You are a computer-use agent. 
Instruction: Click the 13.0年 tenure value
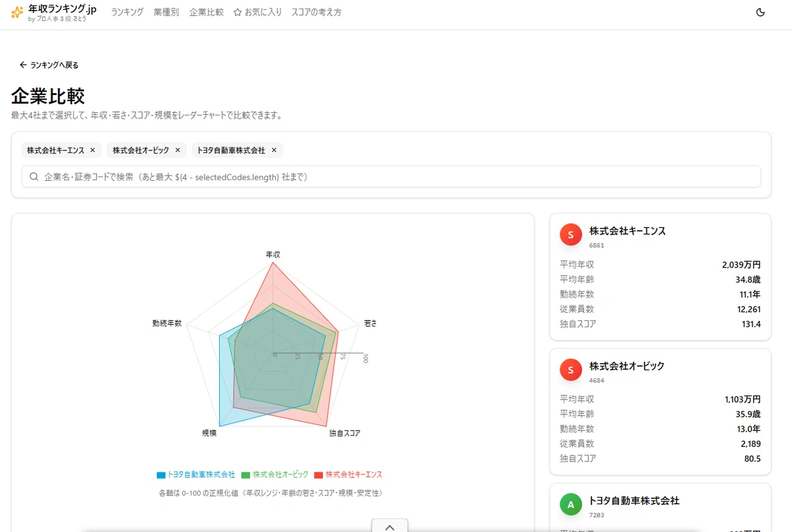tap(749, 429)
